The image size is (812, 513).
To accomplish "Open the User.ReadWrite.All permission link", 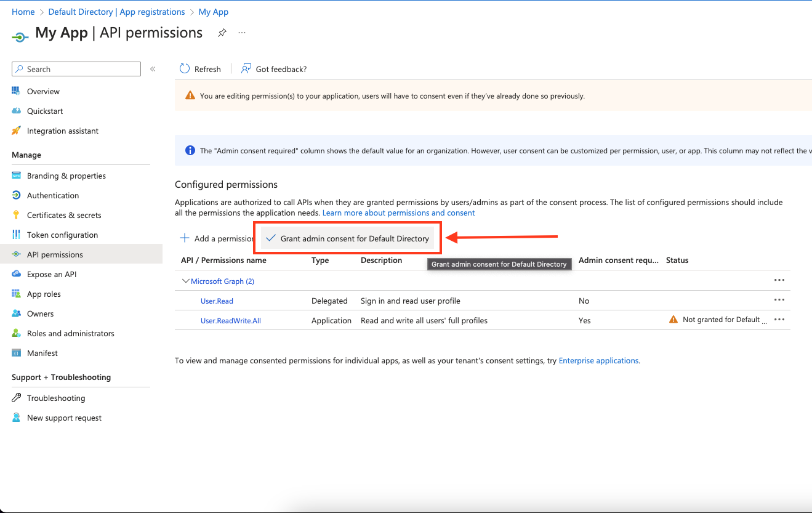I will pos(231,321).
